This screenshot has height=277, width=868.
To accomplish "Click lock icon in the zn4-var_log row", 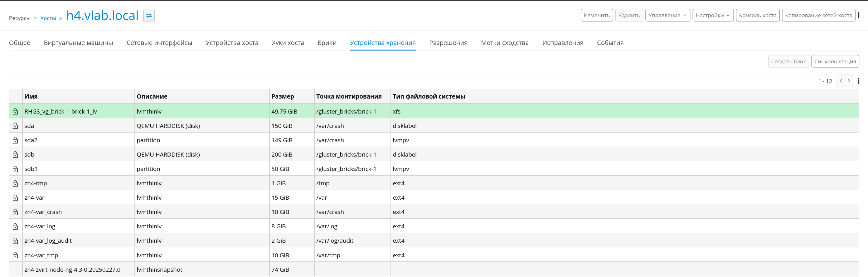I will click(16, 226).
